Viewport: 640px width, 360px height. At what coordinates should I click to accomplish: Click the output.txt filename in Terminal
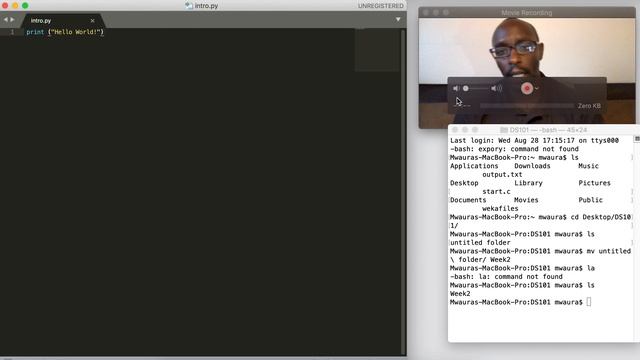tap(502, 174)
